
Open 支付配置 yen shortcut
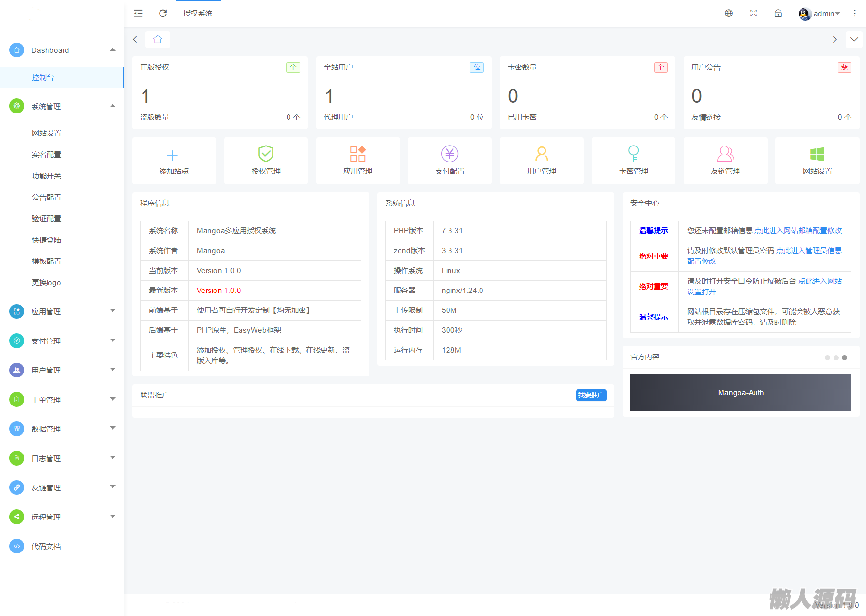pyautogui.click(x=449, y=161)
